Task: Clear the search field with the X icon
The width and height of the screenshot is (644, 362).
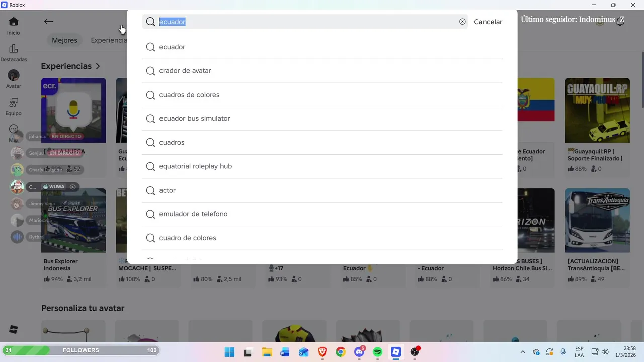Action: [462, 22]
